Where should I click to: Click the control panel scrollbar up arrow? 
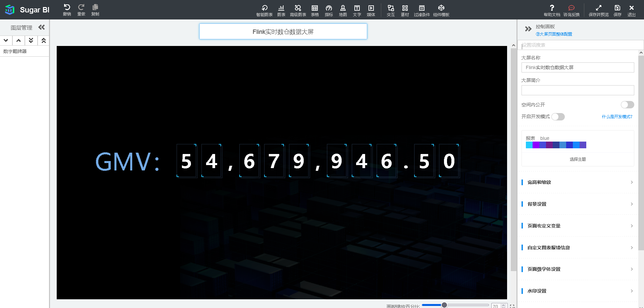pyautogui.click(x=641, y=53)
